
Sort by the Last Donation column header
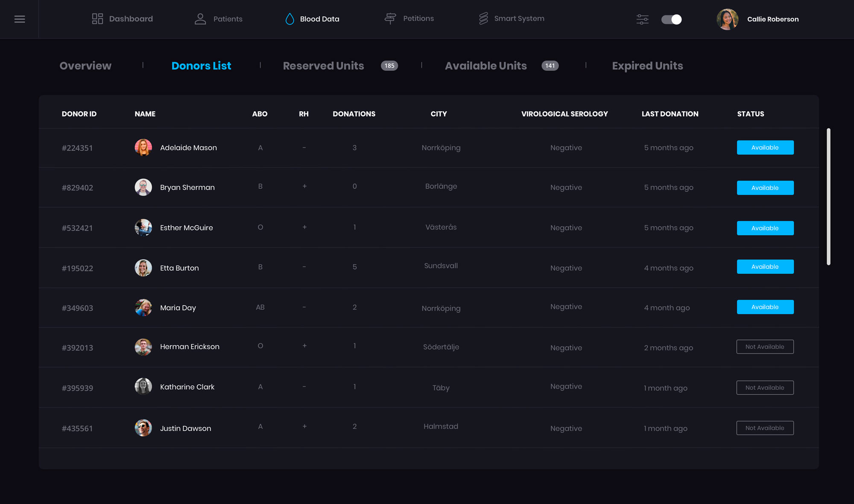click(670, 114)
